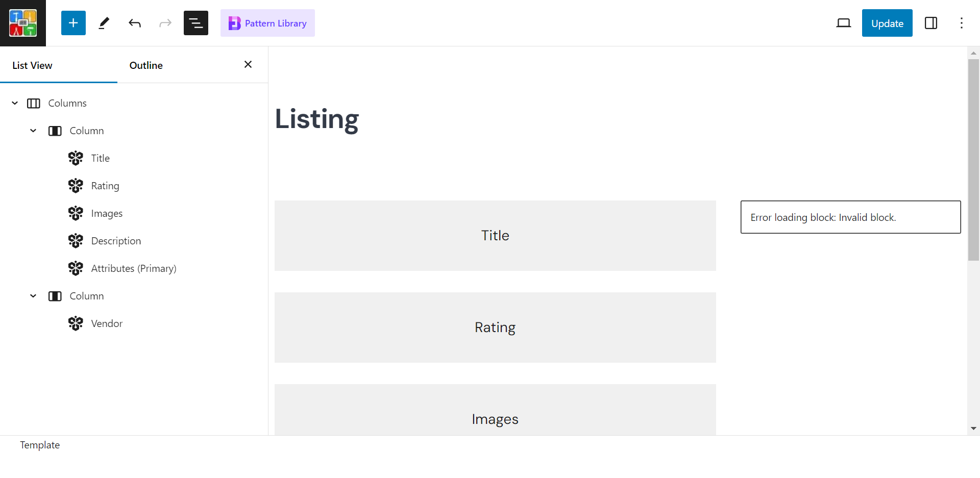Click the editor vertical scrollbar thumb

[x=973, y=160]
